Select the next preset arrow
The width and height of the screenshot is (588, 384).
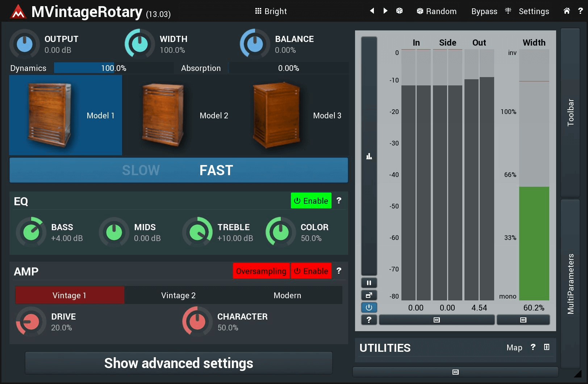click(385, 11)
